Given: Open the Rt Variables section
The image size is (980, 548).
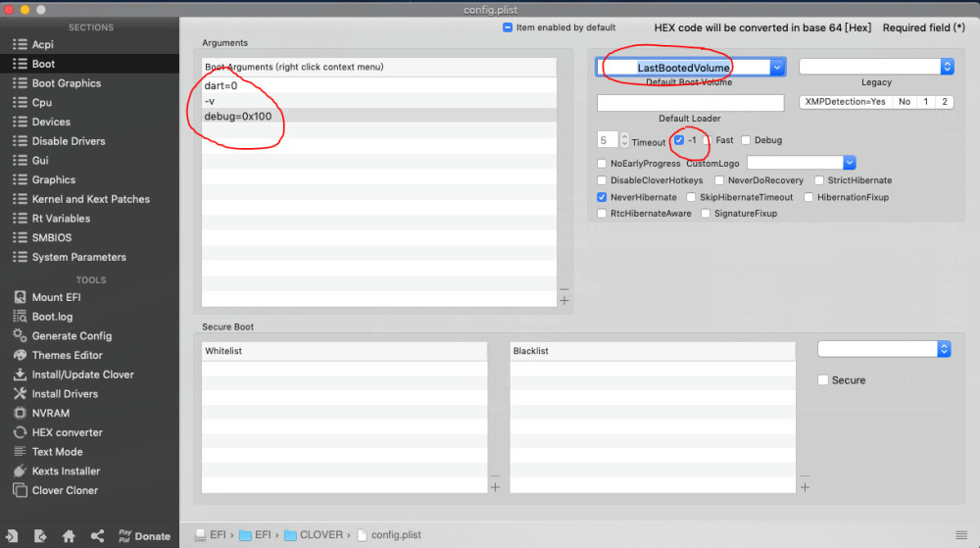Looking at the screenshot, I should point(61,219).
